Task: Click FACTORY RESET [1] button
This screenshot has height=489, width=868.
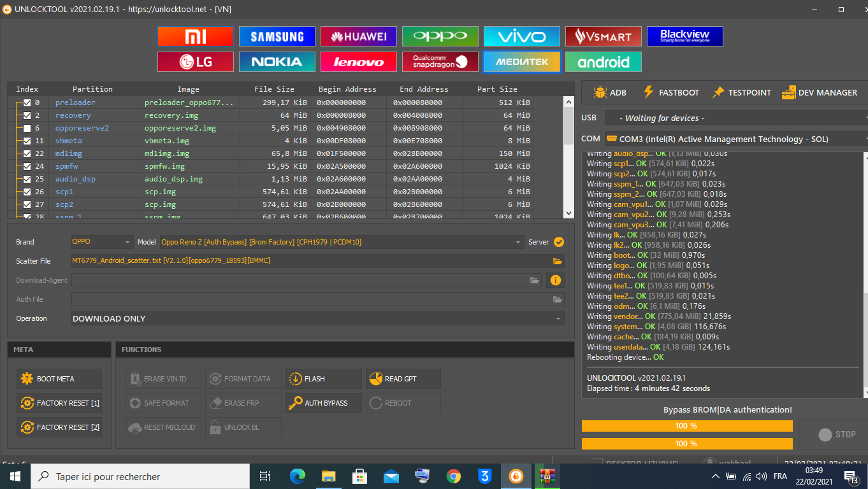Action: pyautogui.click(x=59, y=403)
